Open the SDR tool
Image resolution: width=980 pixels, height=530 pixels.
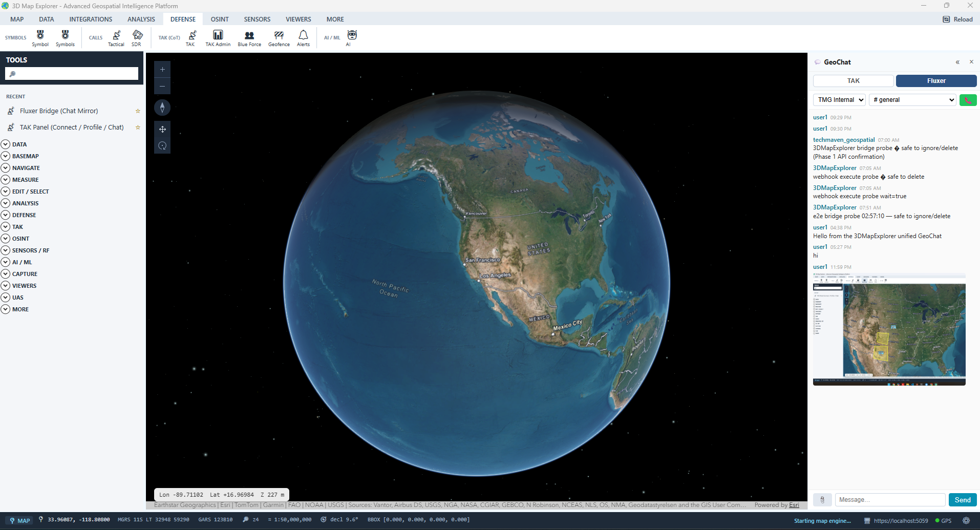pos(137,38)
